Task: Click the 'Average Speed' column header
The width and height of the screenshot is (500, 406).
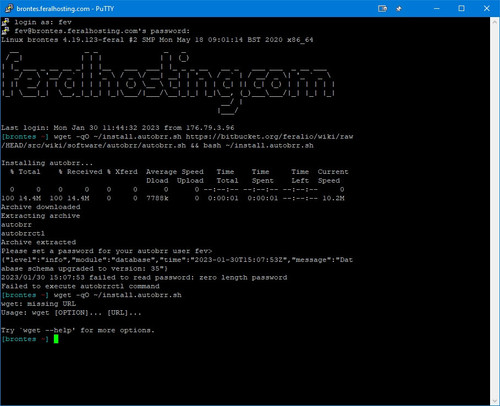Action: click(175, 172)
